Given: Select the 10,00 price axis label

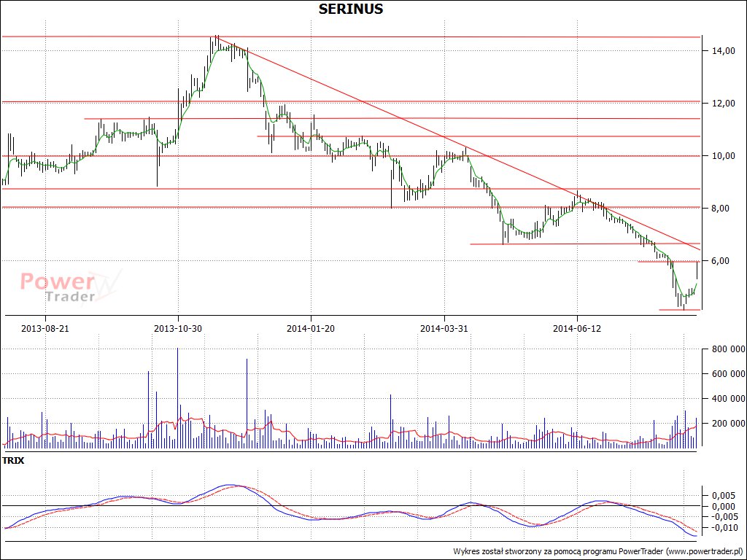Looking at the screenshot, I should tap(723, 156).
